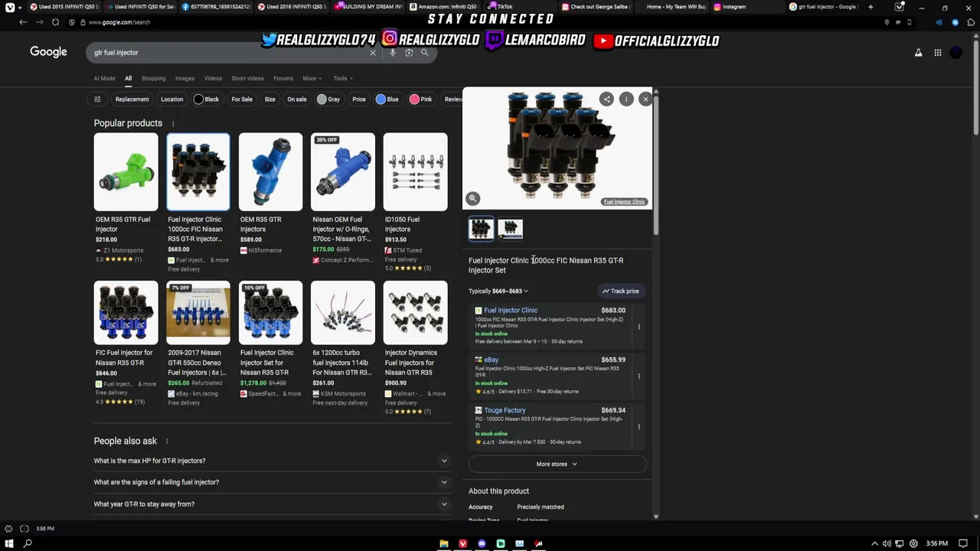980x551 pixels.
Task: Share the product in side panel
Action: (x=606, y=99)
